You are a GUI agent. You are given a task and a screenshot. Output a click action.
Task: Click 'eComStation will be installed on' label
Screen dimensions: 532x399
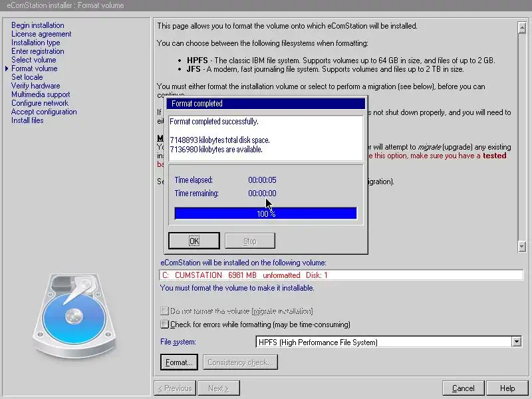pyautogui.click(x=243, y=263)
